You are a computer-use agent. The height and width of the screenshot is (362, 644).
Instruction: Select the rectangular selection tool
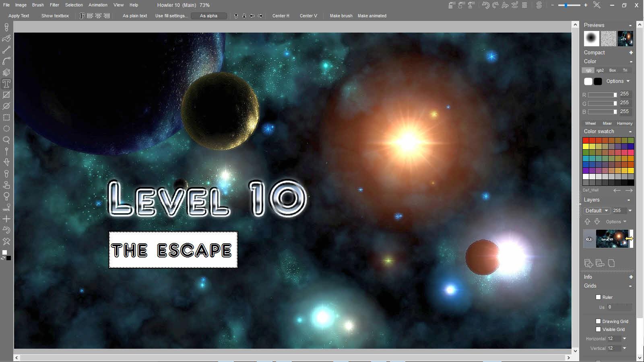pos(6,117)
